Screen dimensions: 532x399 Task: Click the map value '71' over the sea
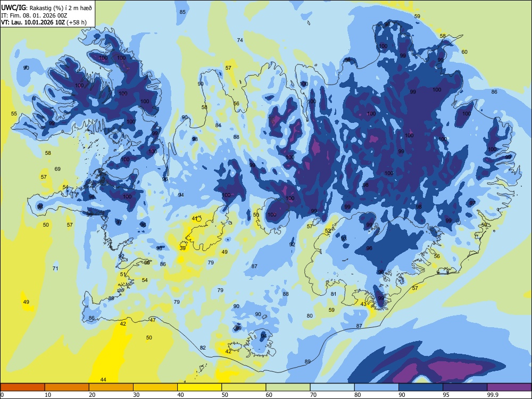tap(55, 268)
